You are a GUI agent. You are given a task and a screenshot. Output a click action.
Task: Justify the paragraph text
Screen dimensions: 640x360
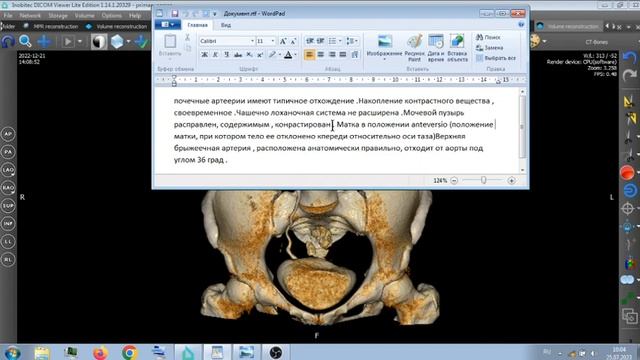coord(343,55)
